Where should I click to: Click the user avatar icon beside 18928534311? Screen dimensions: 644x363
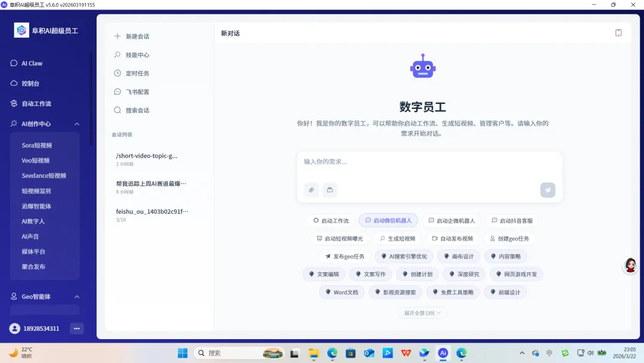click(15, 328)
